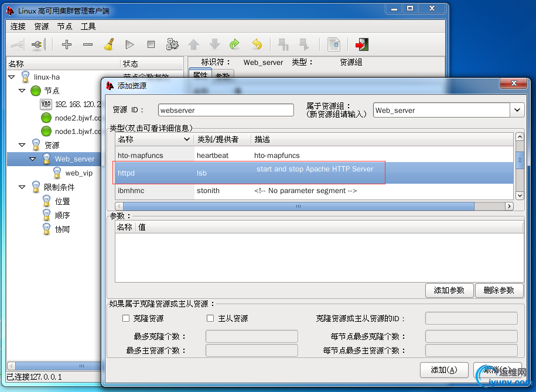The height and width of the screenshot is (392, 536).
Task: Click the 描述 column header
Action: [x=382, y=139]
